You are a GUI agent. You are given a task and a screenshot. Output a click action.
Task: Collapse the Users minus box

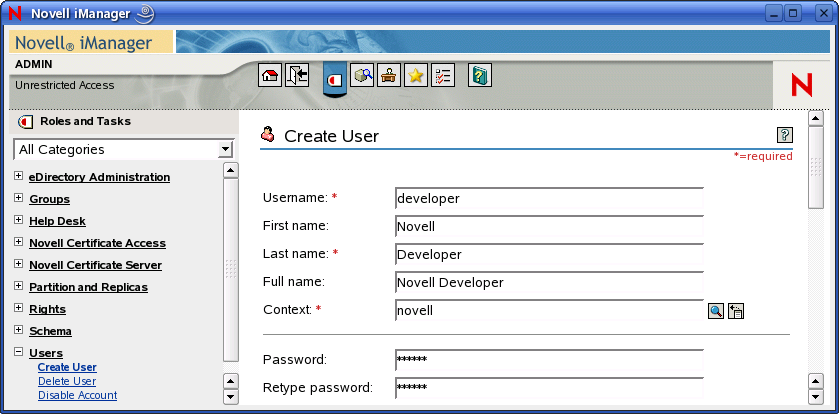[x=19, y=352]
